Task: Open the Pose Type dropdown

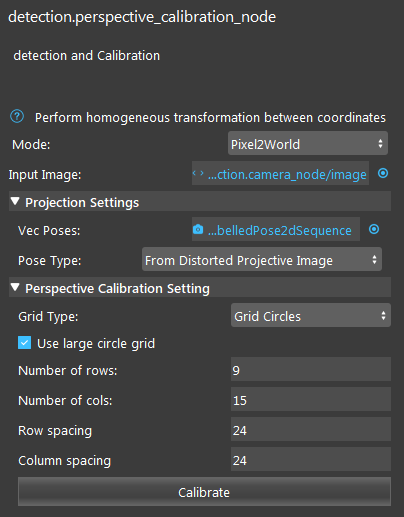Action: pos(262,259)
